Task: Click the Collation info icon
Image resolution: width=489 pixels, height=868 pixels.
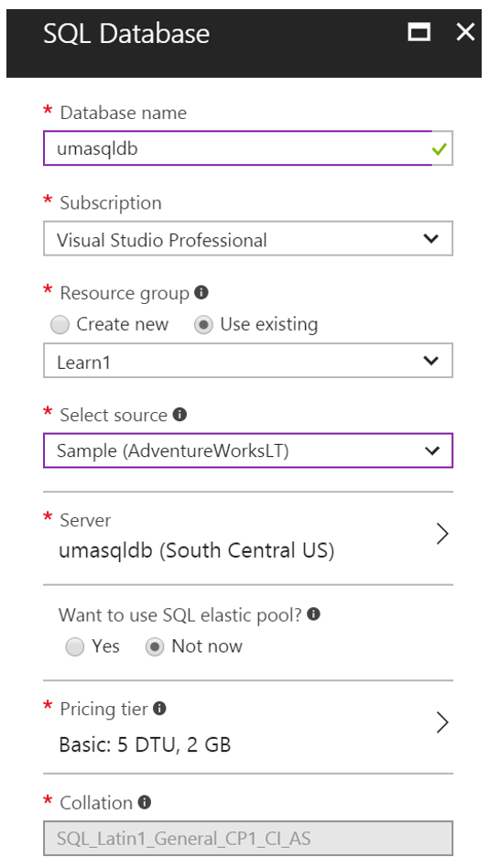Action: pos(145,802)
